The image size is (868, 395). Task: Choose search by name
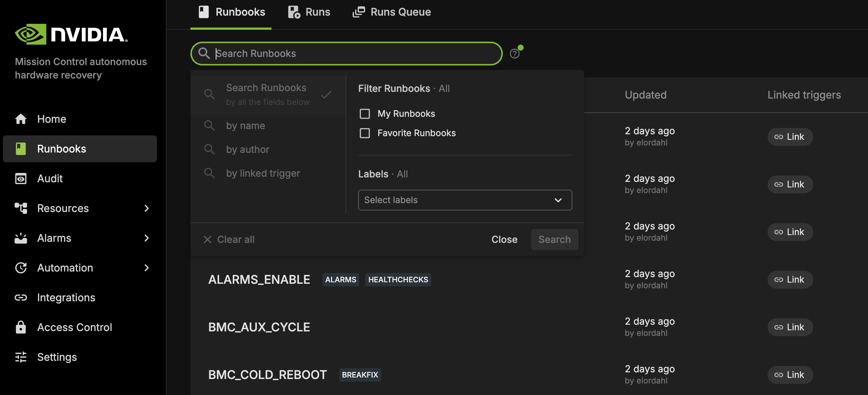[268, 126]
